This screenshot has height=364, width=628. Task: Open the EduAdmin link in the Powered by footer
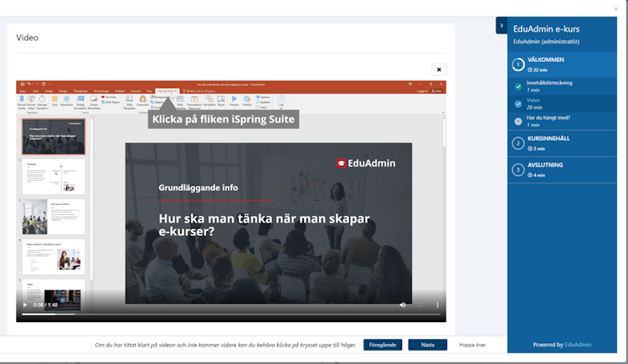(x=578, y=345)
